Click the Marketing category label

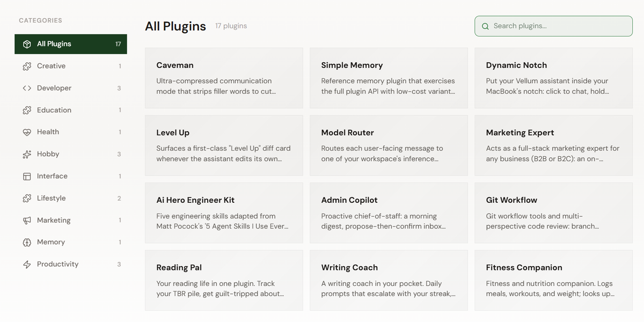tap(54, 221)
